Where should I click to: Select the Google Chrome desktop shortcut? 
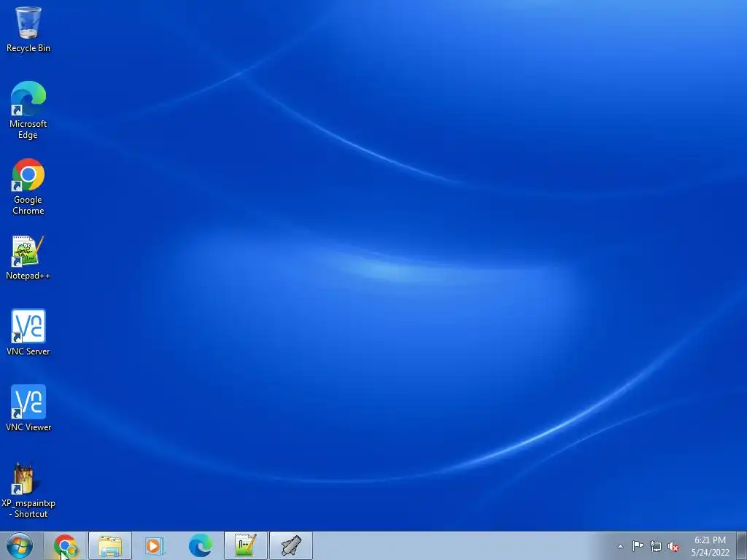point(28,187)
